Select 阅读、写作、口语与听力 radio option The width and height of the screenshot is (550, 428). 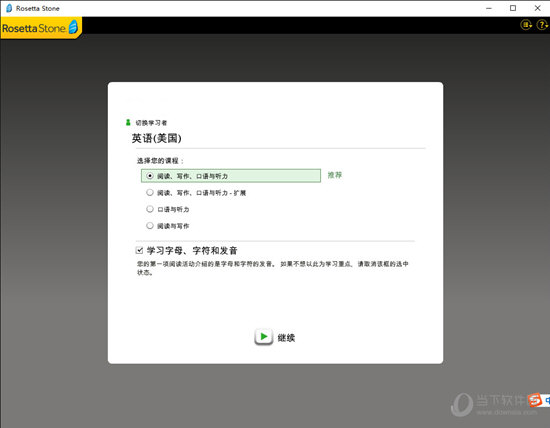click(150, 176)
